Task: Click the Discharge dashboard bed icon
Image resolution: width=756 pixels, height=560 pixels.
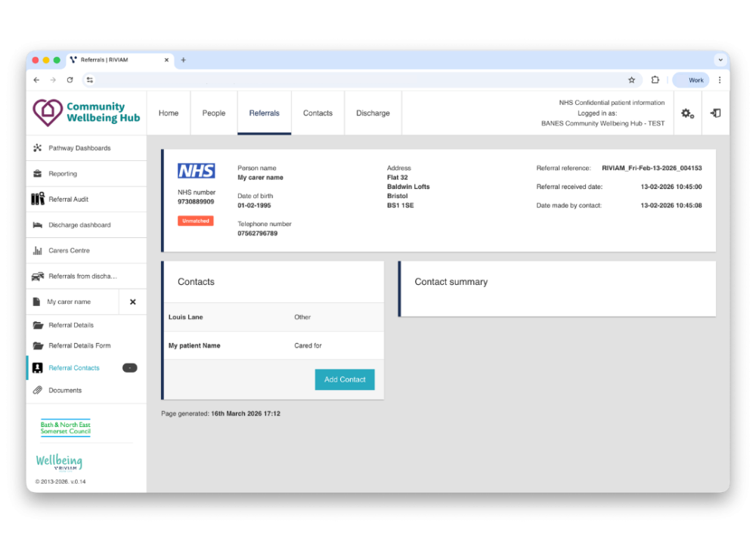Action: pos(37,225)
